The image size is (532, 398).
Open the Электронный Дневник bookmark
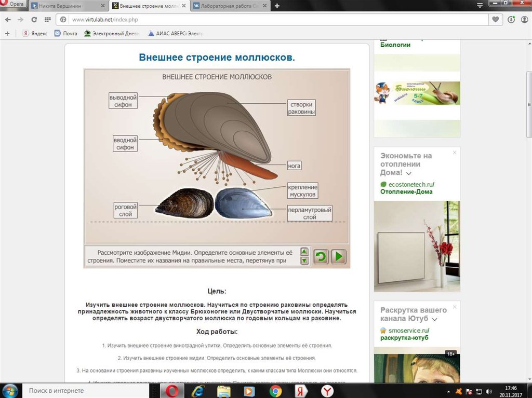113,33
